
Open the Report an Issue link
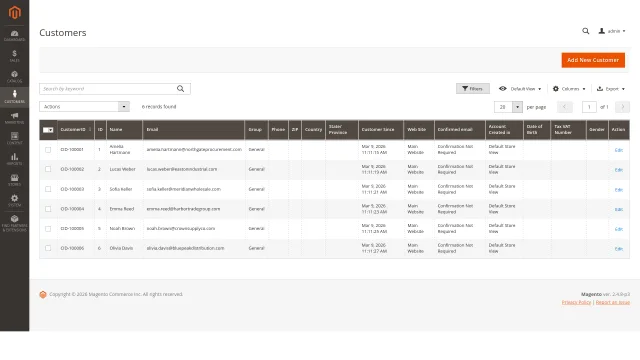pos(613,302)
